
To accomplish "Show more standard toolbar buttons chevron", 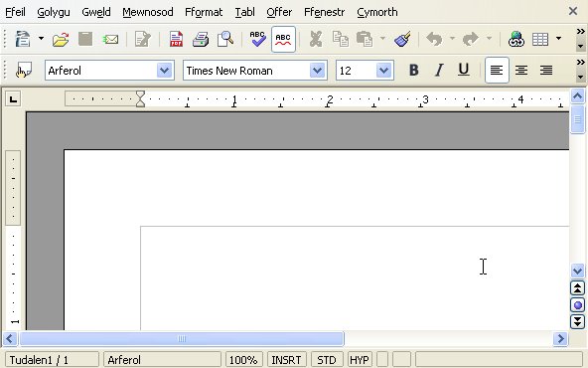I will 580,31.
